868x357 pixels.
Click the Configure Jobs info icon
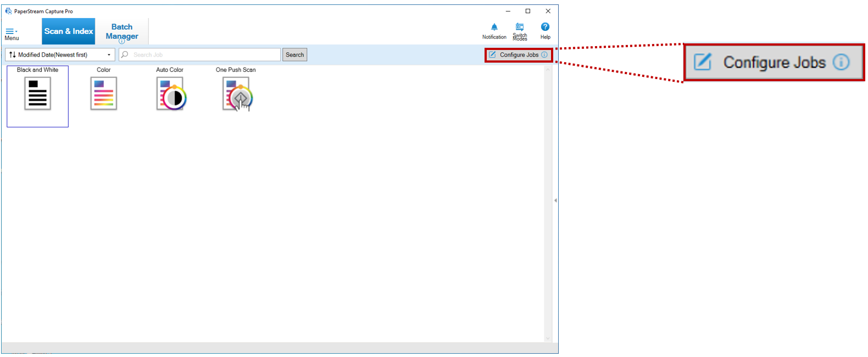[544, 55]
